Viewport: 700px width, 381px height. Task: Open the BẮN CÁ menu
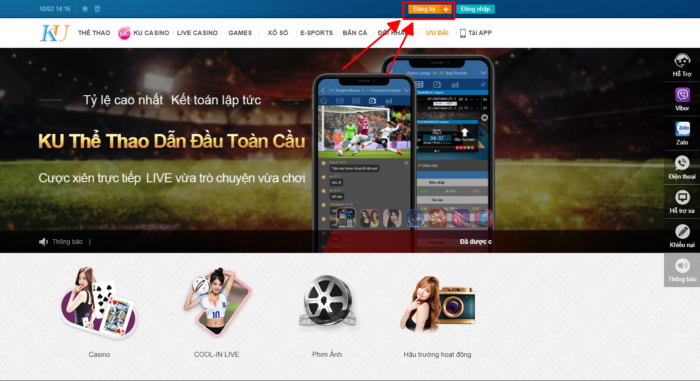coord(355,33)
